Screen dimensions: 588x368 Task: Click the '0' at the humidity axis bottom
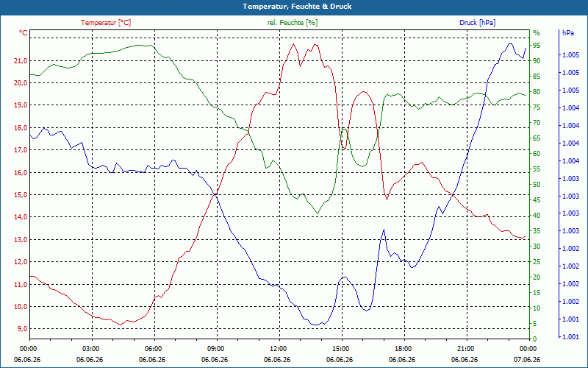[x=535, y=339]
